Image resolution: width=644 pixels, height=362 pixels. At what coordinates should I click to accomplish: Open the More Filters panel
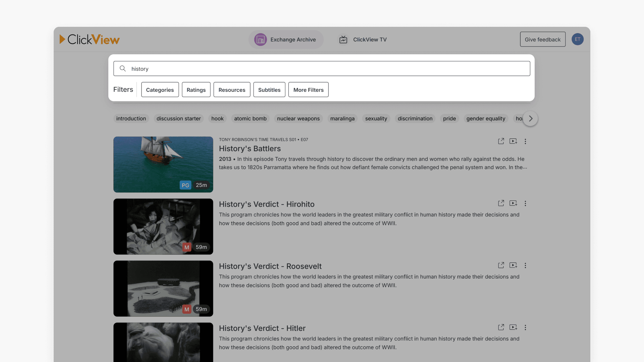click(x=308, y=89)
